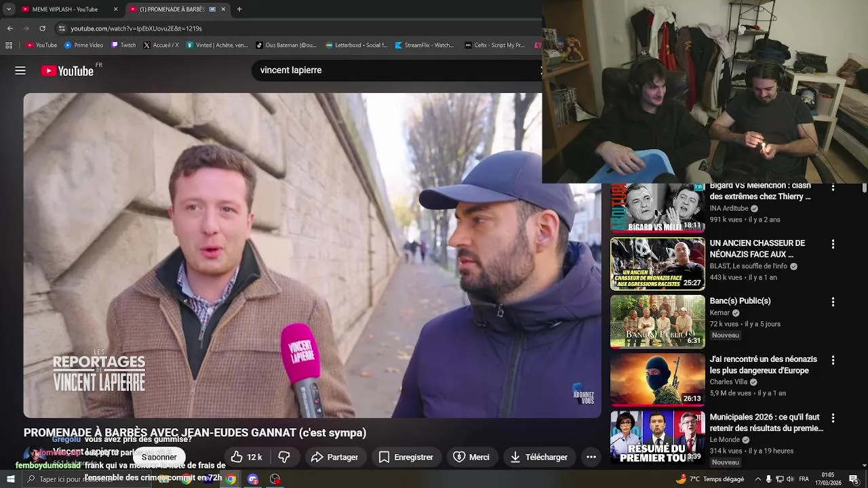Screen dimensions: 868x488
Task: Open options for Municipales 2026 video
Action: tap(833, 418)
